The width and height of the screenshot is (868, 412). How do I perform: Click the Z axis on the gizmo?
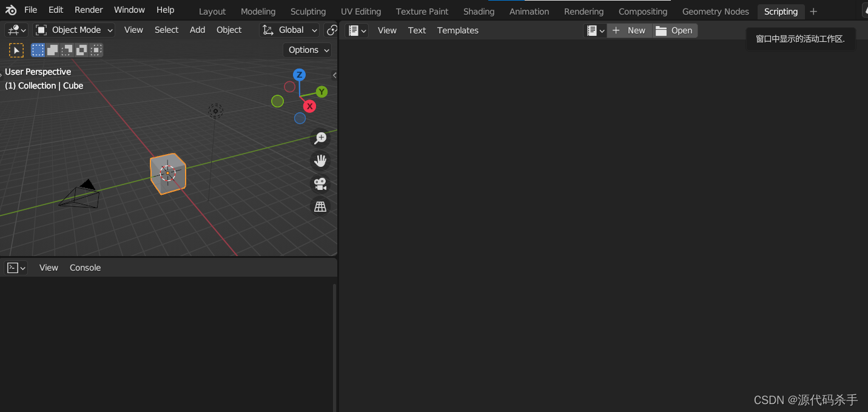point(299,75)
